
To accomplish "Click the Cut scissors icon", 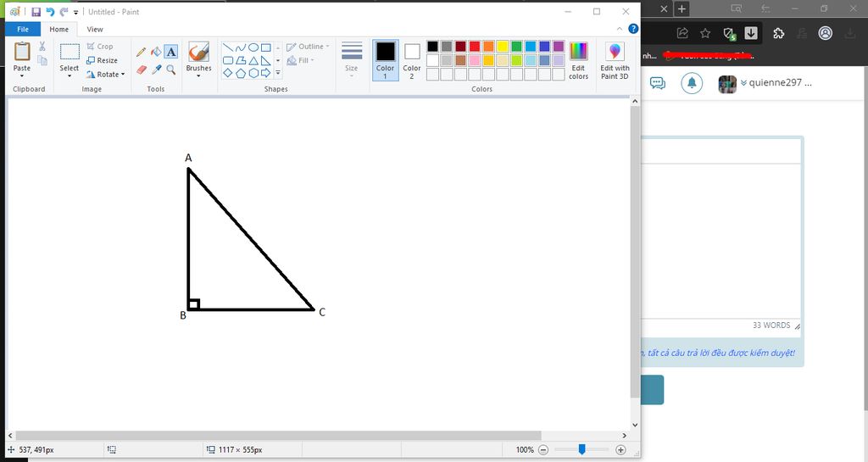I will (42, 47).
